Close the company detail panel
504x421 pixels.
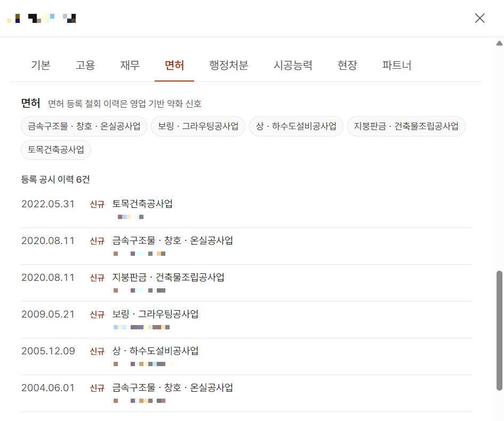[x=479, y=18]
